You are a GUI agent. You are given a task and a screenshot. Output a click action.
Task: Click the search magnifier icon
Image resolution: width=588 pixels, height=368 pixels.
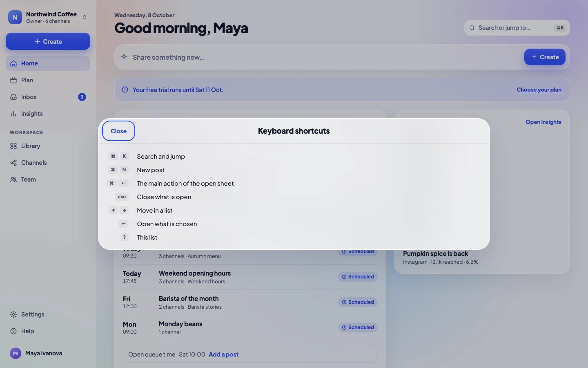(472, 28)
